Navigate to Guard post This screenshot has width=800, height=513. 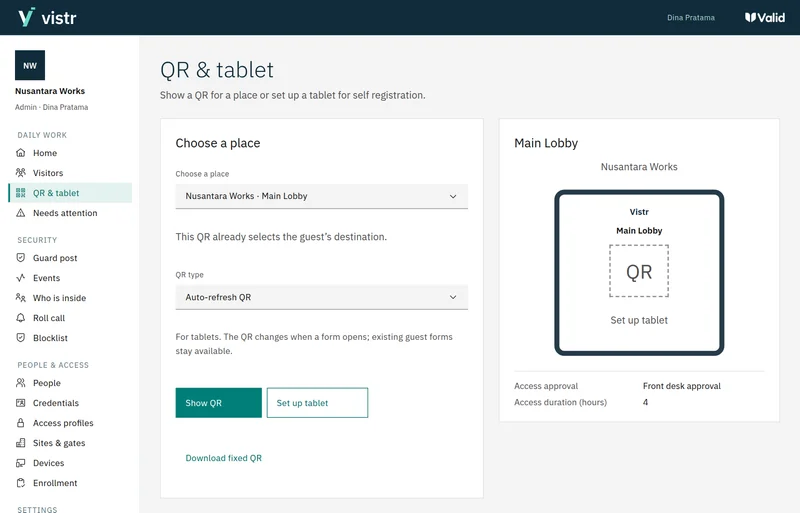tap(70, 258)
